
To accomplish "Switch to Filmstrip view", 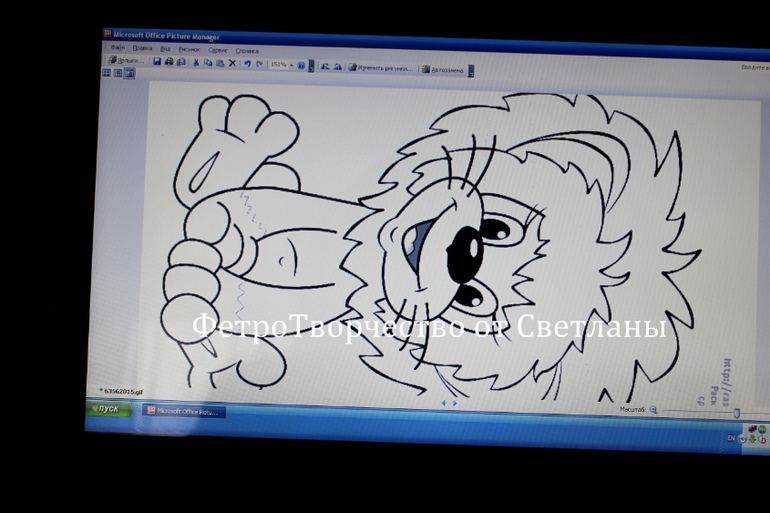I will coord(118,73).
